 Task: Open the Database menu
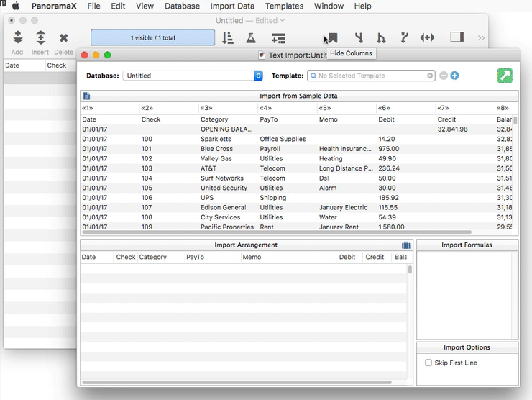point(182,6)
